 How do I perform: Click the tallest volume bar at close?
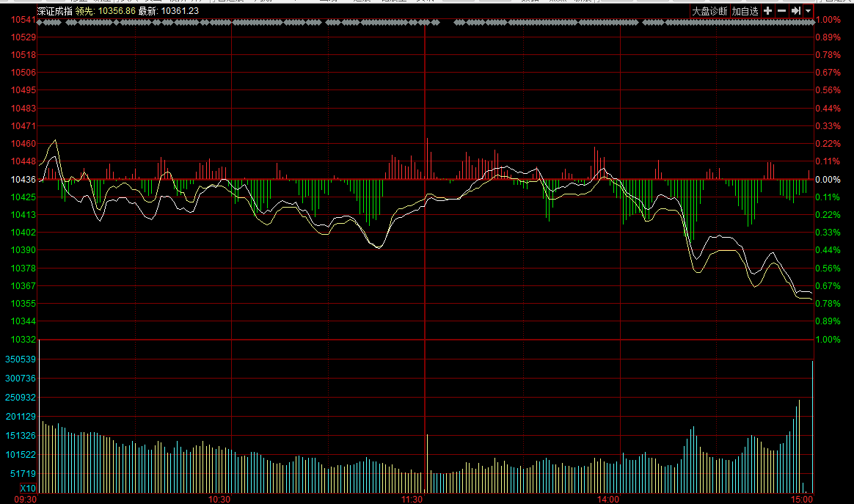(x=812, y=426)
